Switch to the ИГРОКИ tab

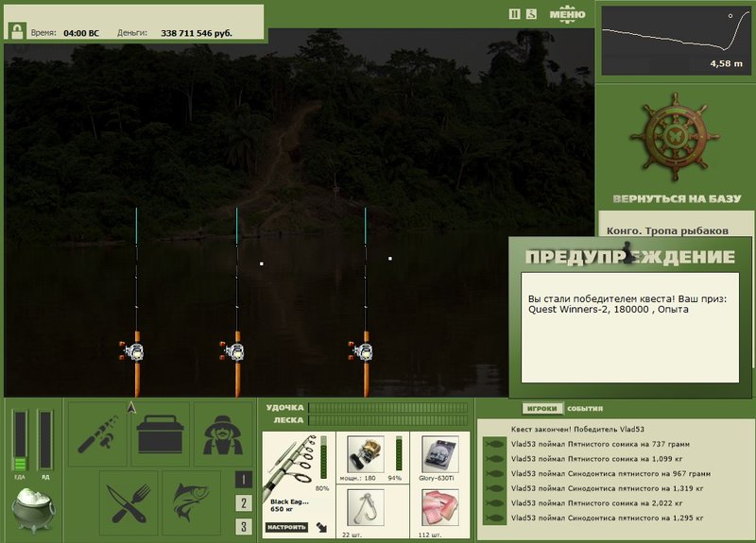tap(541, 409)
